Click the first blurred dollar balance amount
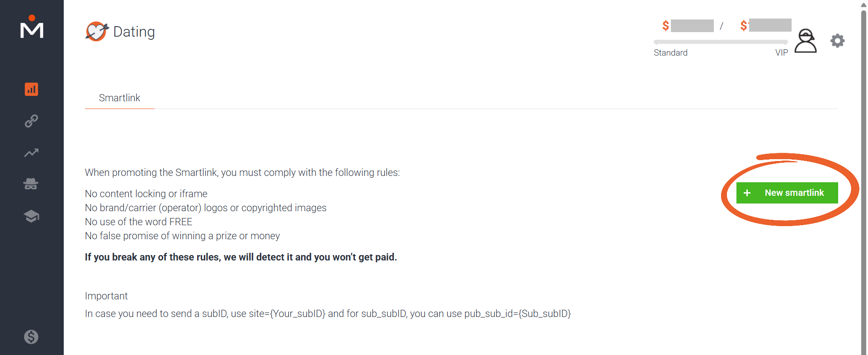 point(688,26)
